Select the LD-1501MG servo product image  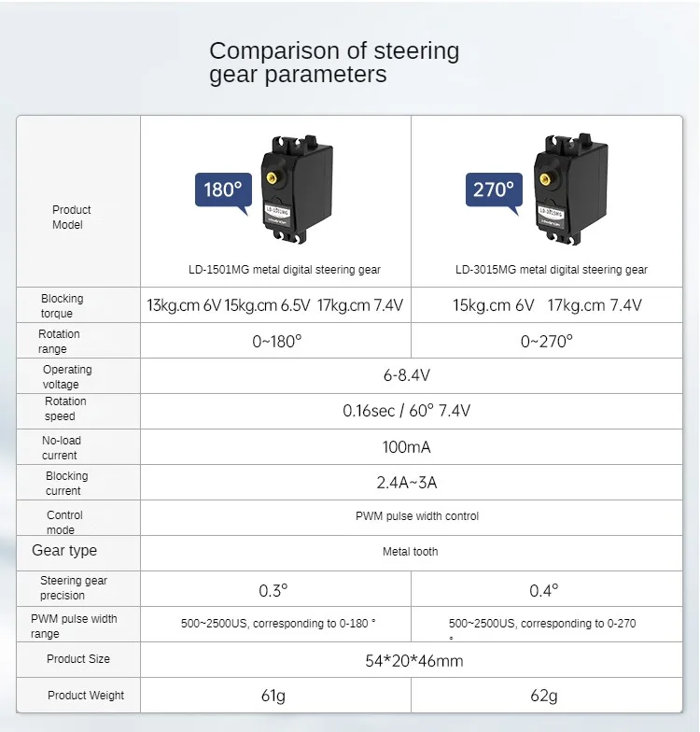click(296, 190)
